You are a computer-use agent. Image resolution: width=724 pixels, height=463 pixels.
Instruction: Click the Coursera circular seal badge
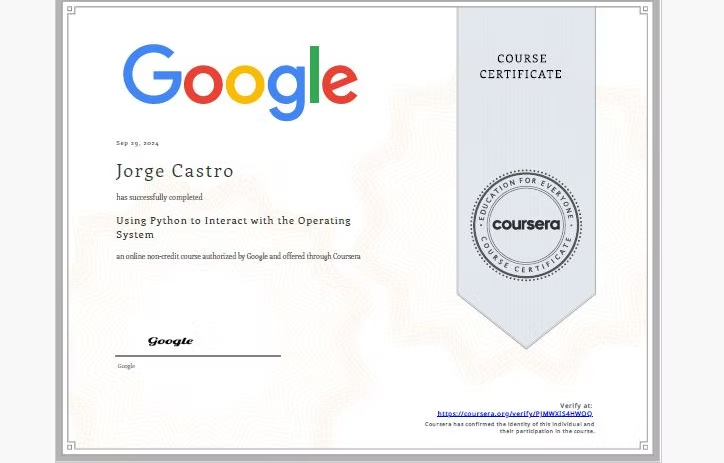pos(526,224)
